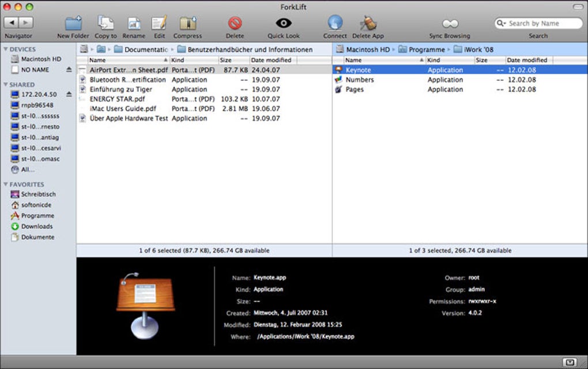Click the Navigator forward arrow
588x369 pixels.
click(26, 23)
